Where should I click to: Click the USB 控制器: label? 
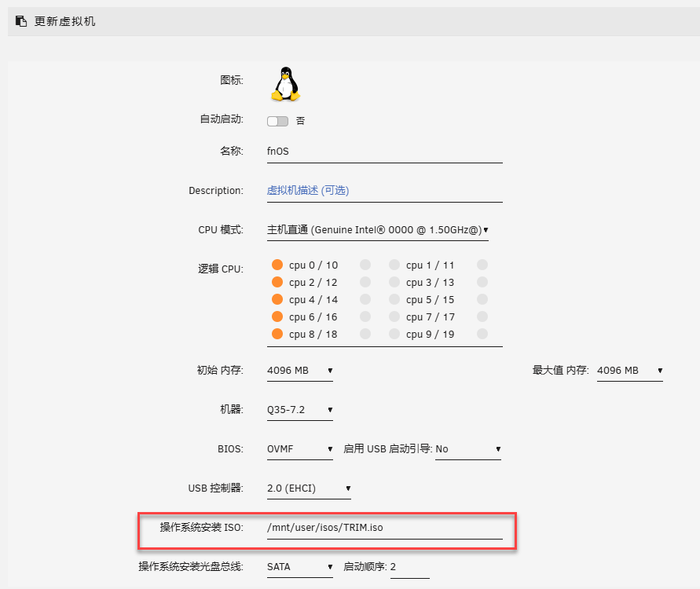tap(216, 488)
